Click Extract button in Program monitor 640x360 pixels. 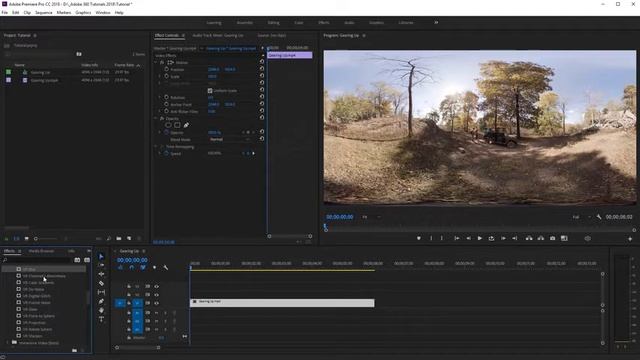541,238
